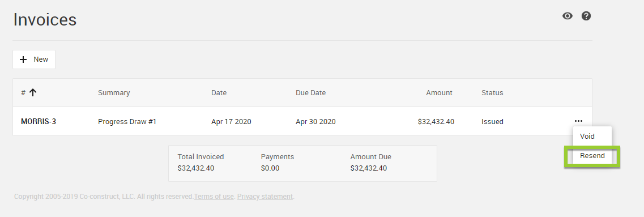This screenshot has width=644, height=217.
Task: Sort by the Amount column header
Action: 439,93
